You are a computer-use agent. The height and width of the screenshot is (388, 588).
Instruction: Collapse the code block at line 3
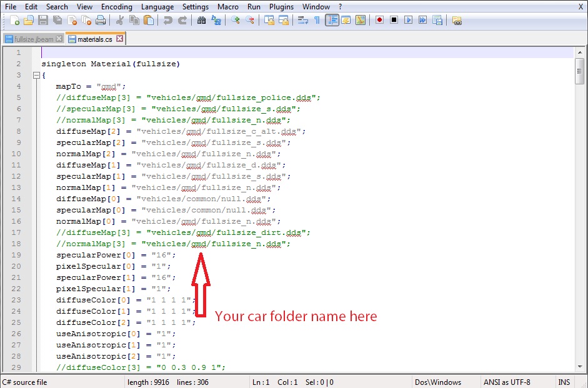[36, 76]
